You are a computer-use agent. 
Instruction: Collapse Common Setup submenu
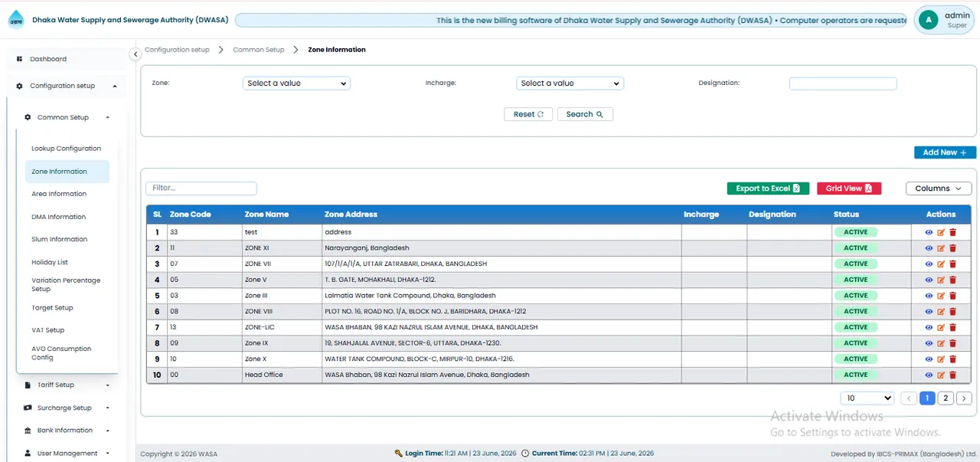click(x=67, y=117)
